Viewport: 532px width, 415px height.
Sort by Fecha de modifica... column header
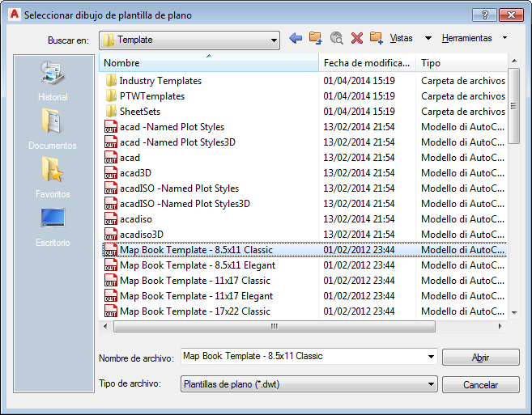click(367, 63)
